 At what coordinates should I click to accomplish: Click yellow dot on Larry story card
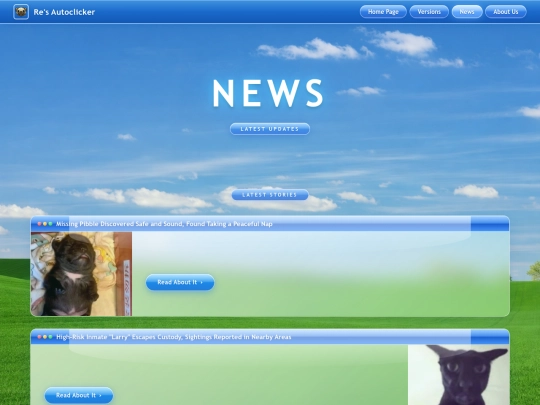tap(45, 337)
